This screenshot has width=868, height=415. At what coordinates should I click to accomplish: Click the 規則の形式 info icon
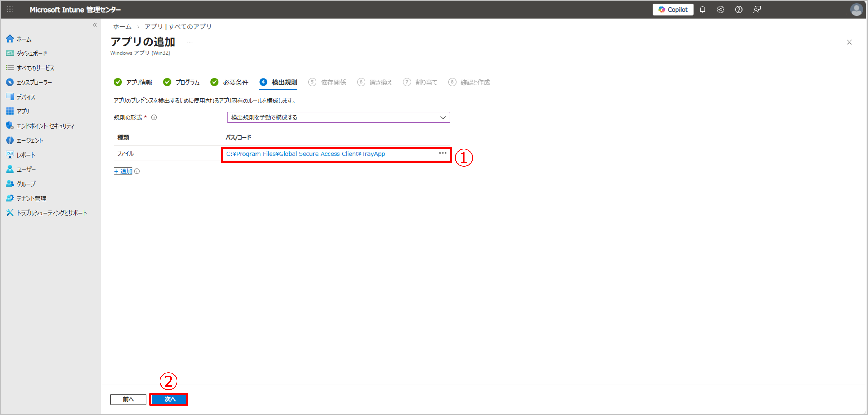coord(154,117)
